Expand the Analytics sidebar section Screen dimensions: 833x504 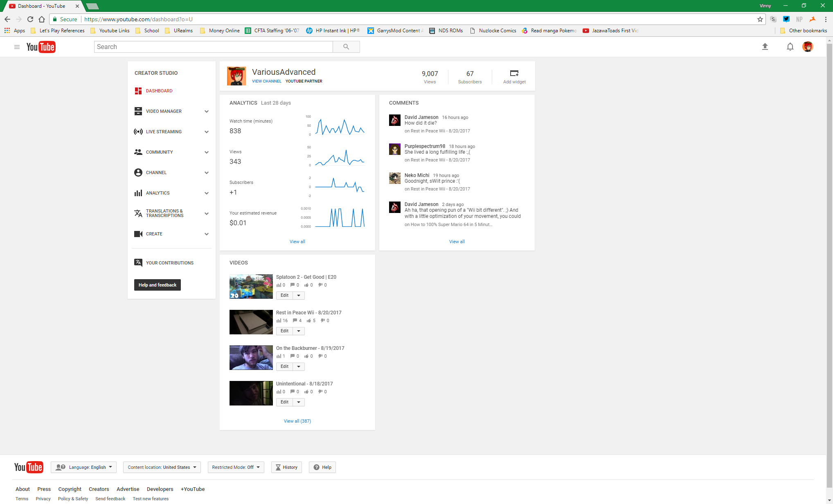[x=207, y=193]
